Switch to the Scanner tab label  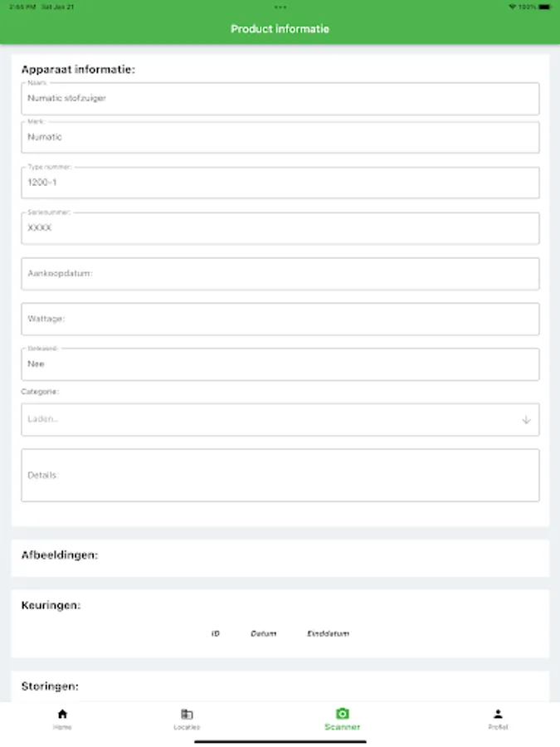coord(342,727)
